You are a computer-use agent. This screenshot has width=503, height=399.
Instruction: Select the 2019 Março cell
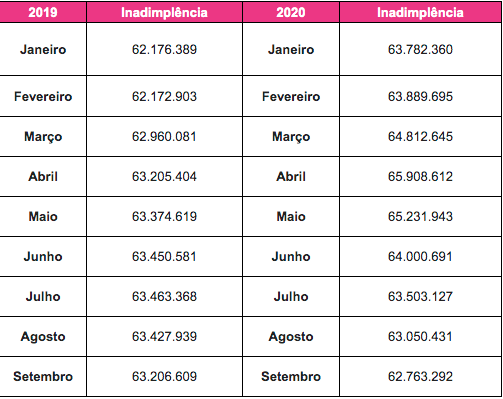click(43, 136)
